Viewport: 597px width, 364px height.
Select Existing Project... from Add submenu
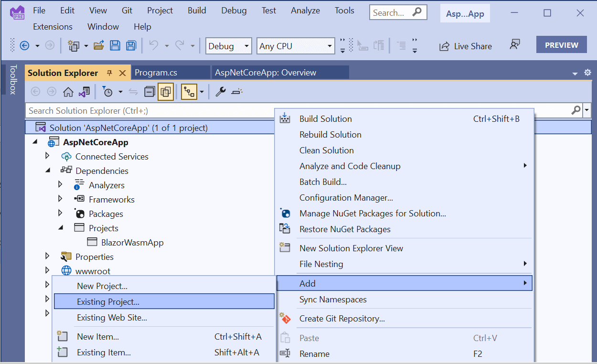pos(108,302)
